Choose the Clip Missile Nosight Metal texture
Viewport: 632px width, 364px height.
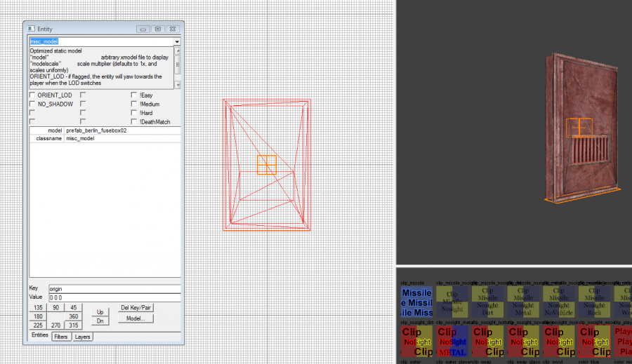522,302
